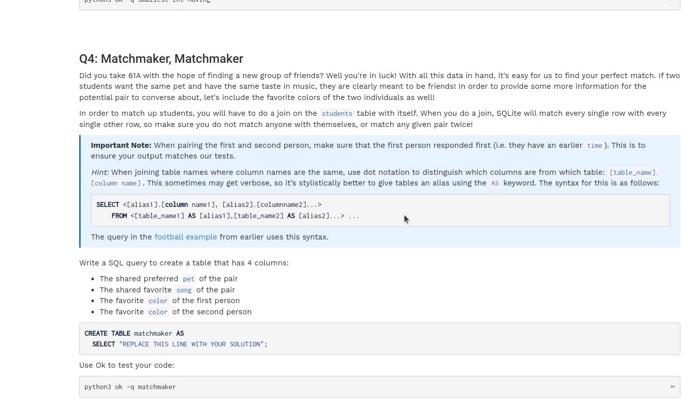Click 'color' in the second person bullet
The width and height of the screenshot is (700, 420).
(x=158, y=312)
